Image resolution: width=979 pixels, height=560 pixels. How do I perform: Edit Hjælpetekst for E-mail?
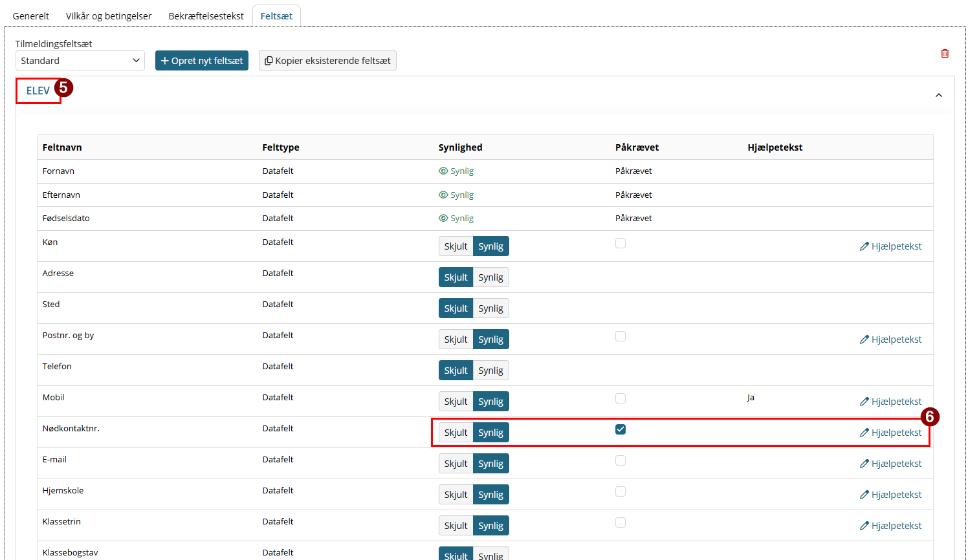(890, 464)
